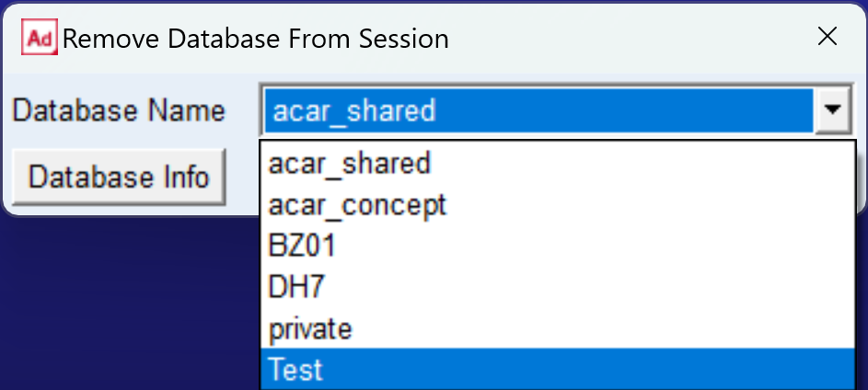Click the Remove Database From Session title
The image size is (868, 390).
(x=256, y=39)
